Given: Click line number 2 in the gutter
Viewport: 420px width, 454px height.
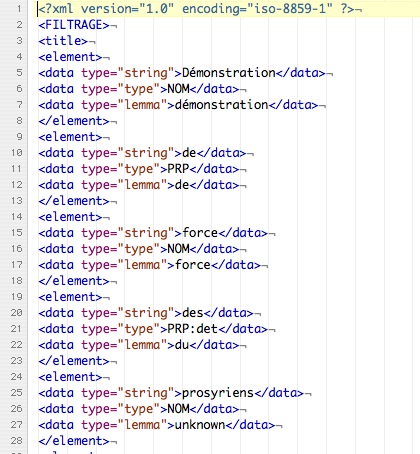Looking at the screenshot, I should pyautogui.click(x=20, y=25).
